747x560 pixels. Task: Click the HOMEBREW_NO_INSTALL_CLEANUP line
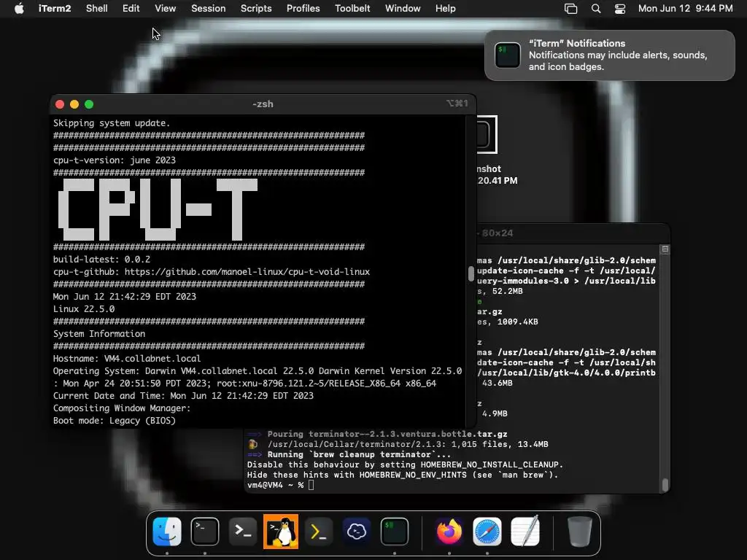pos(406,464)
